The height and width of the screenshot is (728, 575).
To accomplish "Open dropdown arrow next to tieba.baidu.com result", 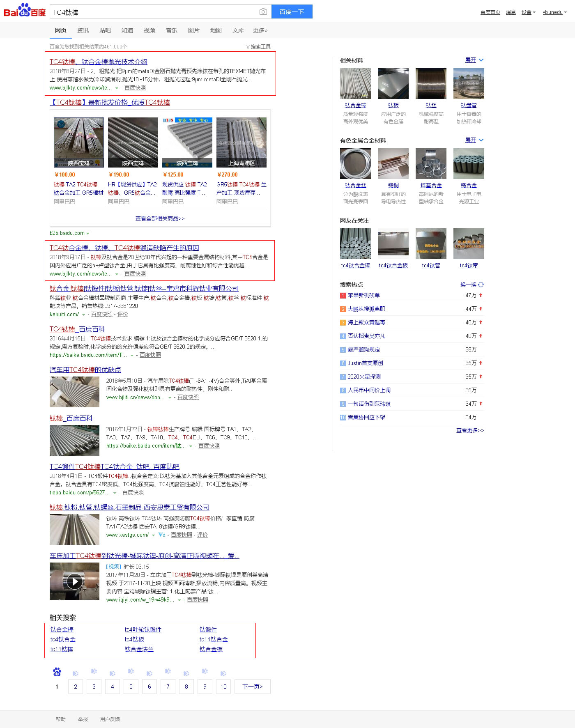I will click(115, 493).
